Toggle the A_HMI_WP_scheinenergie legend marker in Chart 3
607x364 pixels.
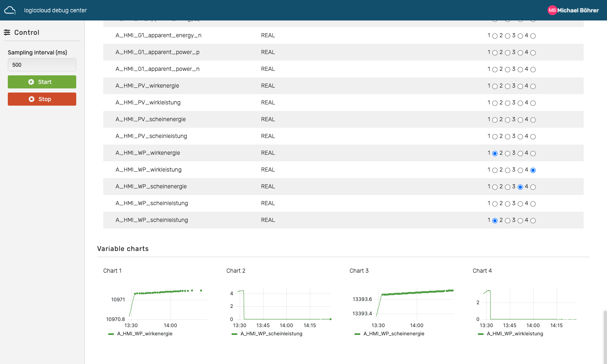point(357,334)
